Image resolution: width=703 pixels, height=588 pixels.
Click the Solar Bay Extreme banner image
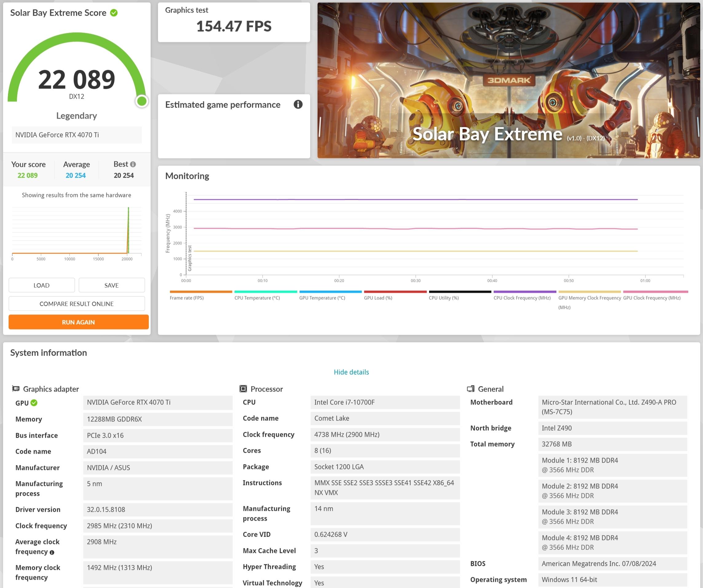508,80
